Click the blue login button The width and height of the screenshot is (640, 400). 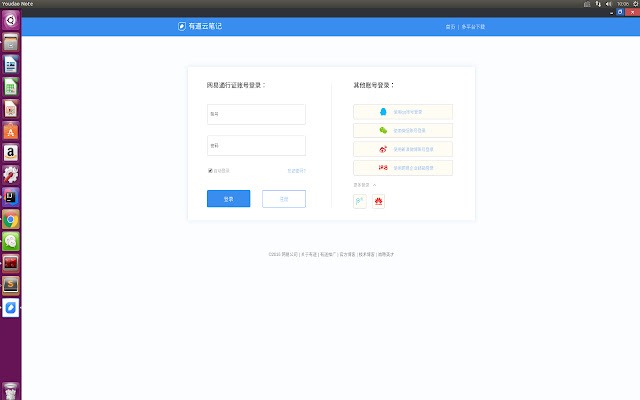(x=229, y=199)
